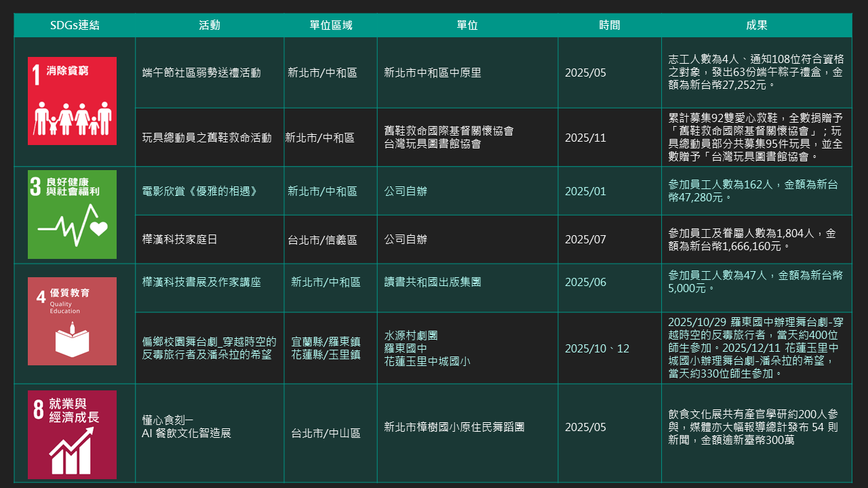The width and height of the screenshot is (868, 488).
Task: Select the 玩具總動員之舊鞋救命活動 activity cell
Action: click(x=207, y=138)
